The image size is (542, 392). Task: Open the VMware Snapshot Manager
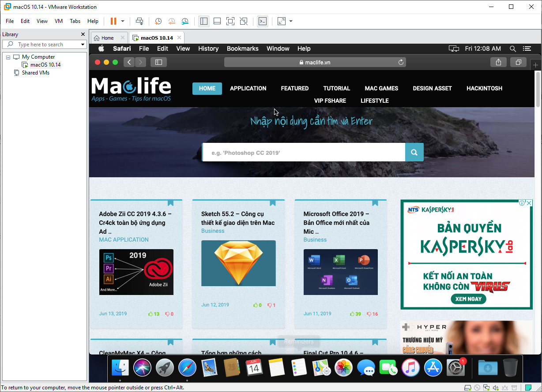[185, 21]
